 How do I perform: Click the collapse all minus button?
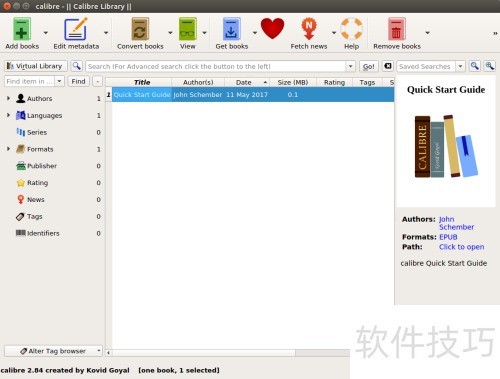click(x=97, y=81)
